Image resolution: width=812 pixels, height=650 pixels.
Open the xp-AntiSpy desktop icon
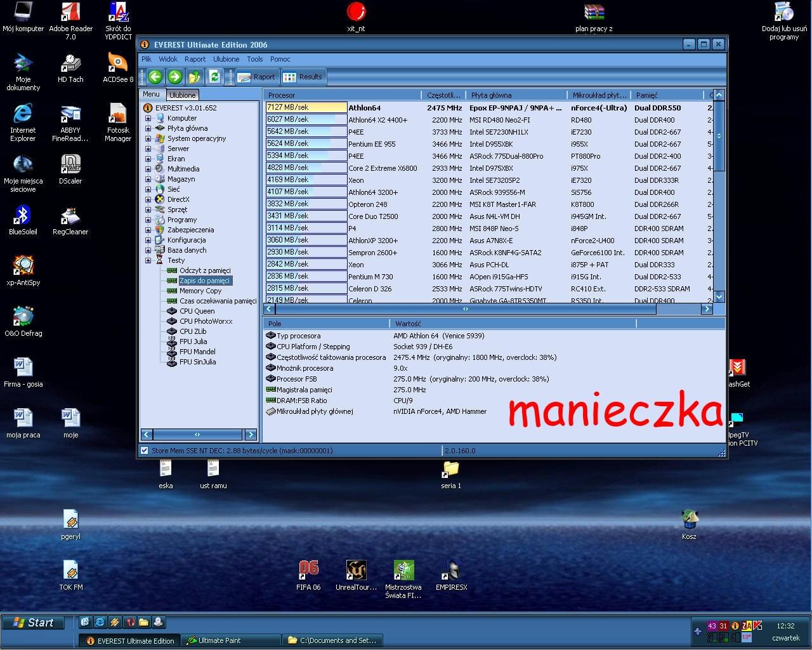click(x=23, y=271)
